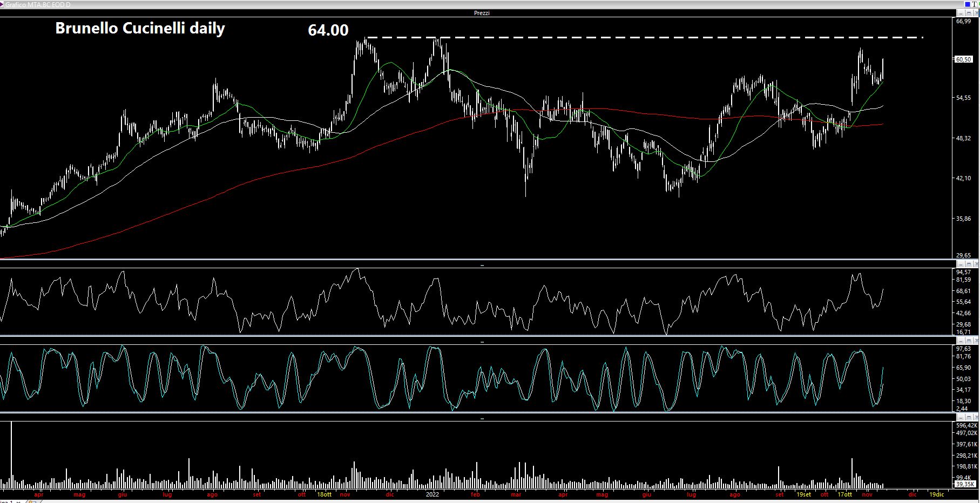This screenshot has width=980, height=503.
Task: Click the 19set date marker
Action: click(803, 494)
